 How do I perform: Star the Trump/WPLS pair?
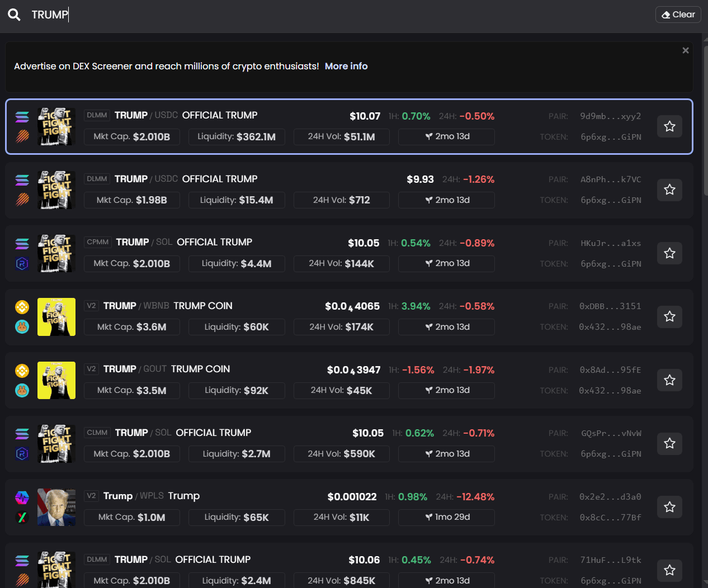(x=669, y=507)
